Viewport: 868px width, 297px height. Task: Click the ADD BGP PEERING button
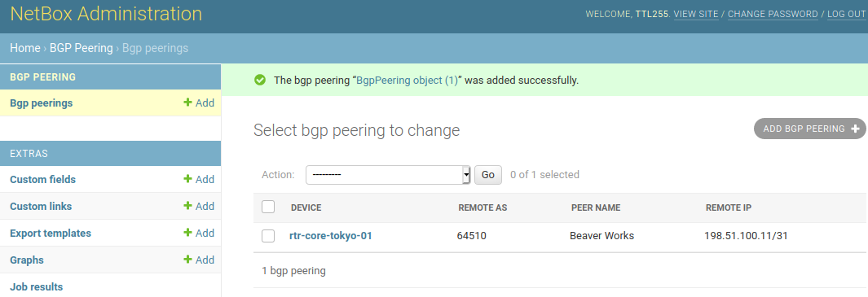pyautogui.click(x=810, y=129)
